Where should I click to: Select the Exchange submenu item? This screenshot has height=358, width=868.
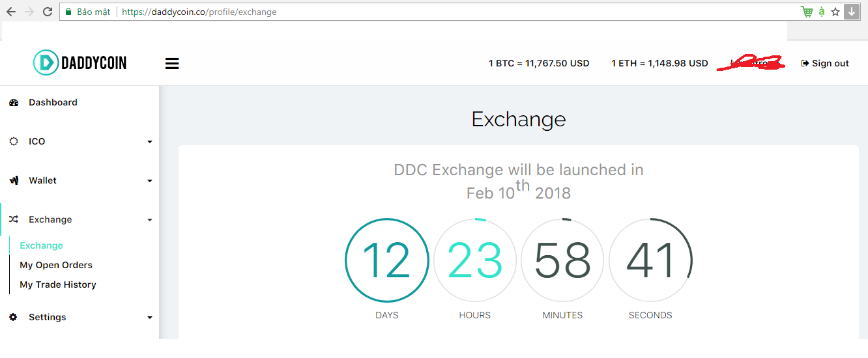[x=41, y=245]
